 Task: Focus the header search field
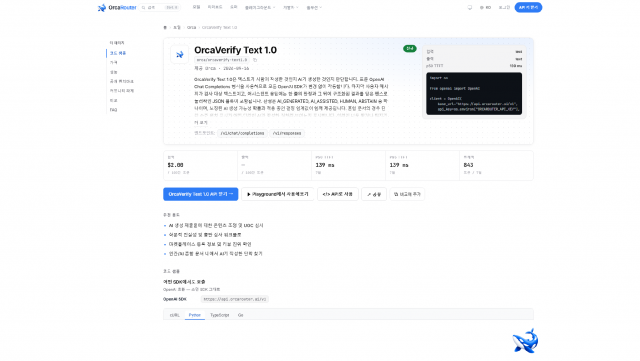click(x=160, y=7)
